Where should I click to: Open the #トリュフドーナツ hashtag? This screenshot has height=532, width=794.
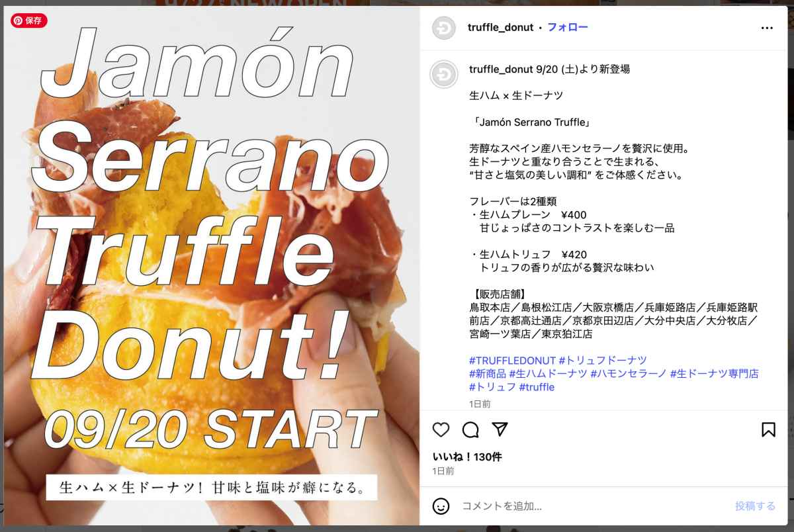(x=603, y=361)
